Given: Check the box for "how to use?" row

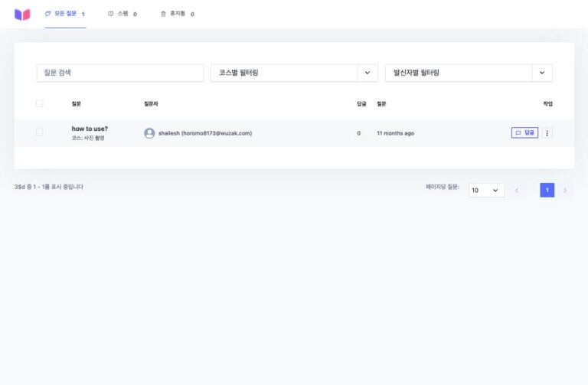Looking at the screenshot, I should tap(40, 132).
